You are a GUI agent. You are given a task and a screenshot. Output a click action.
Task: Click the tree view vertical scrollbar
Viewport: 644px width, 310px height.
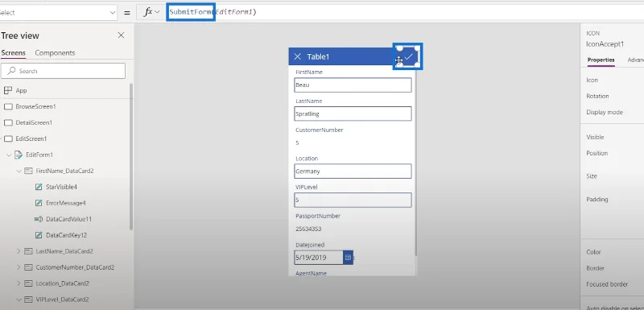click(131, 156)
